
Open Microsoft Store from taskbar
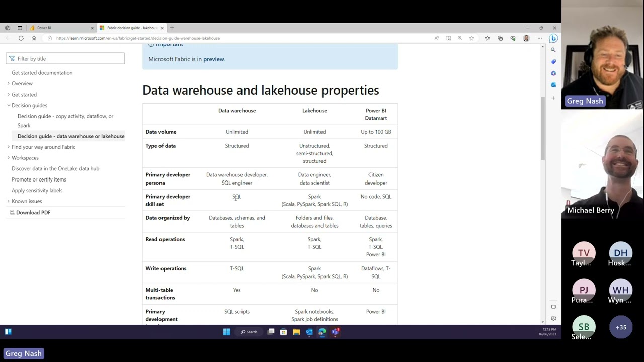[284, 332]
